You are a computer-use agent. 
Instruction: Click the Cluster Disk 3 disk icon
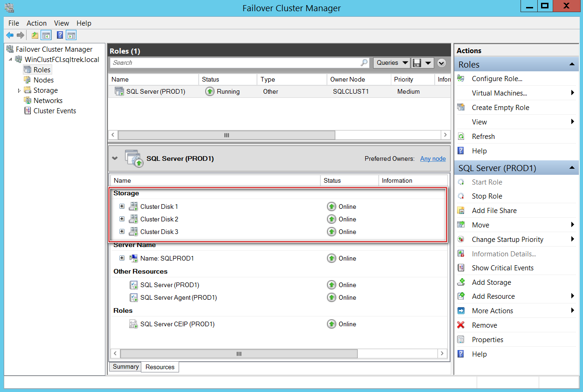click(x=133, y=232)
